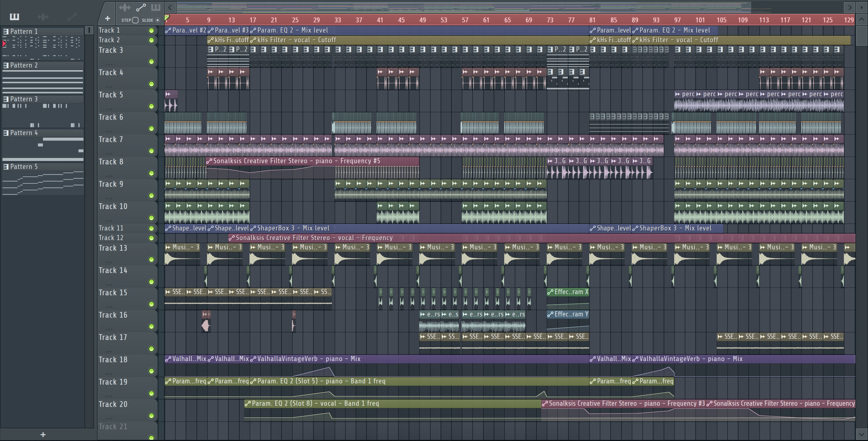Mute Track 20

[x=151, y=416]
